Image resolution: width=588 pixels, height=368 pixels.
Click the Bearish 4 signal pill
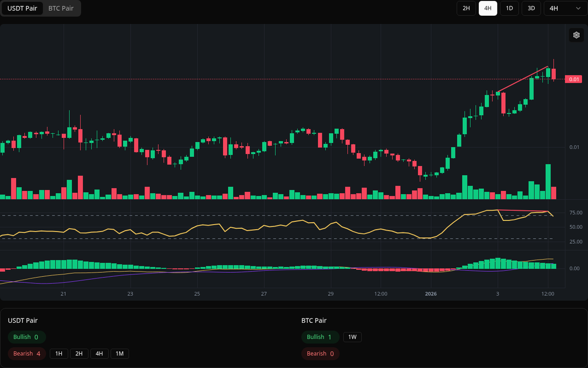[x=26, y=353]
